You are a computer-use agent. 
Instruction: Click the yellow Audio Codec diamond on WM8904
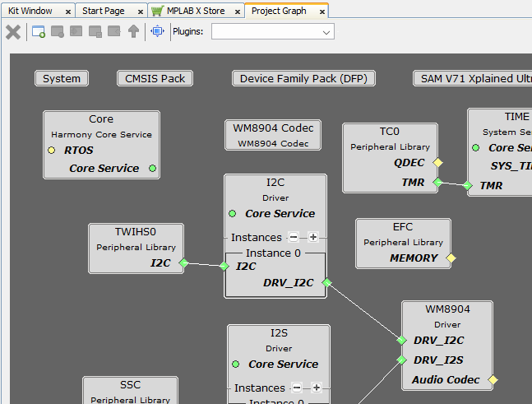click(x=493, y=380)
